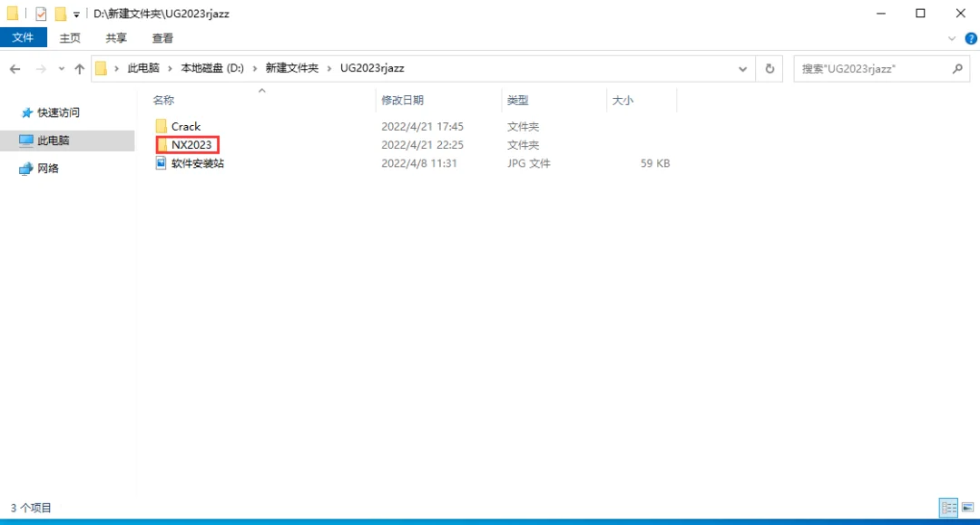Expand the chevron after 此电脑 in the address bar

[x=170, y=68]
